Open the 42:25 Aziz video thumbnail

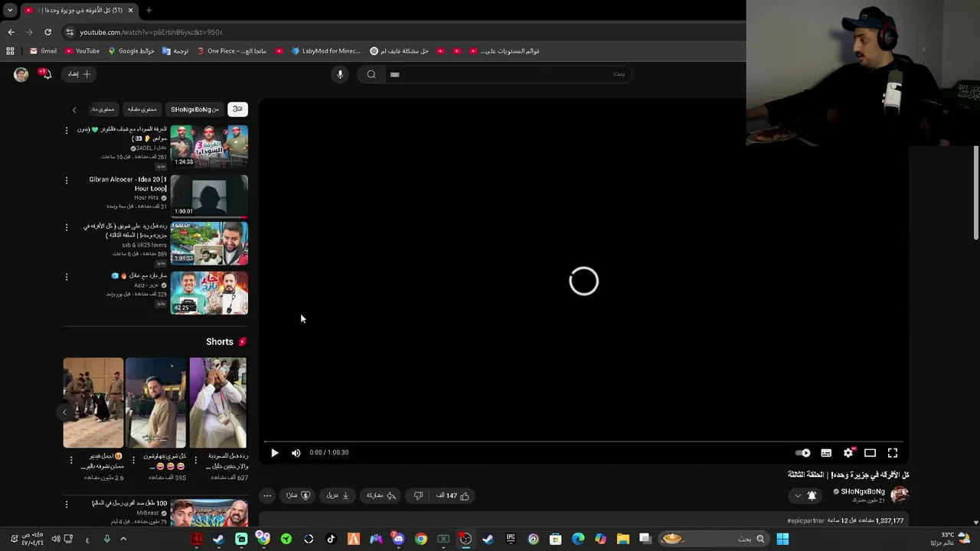(x=209, y=293)
